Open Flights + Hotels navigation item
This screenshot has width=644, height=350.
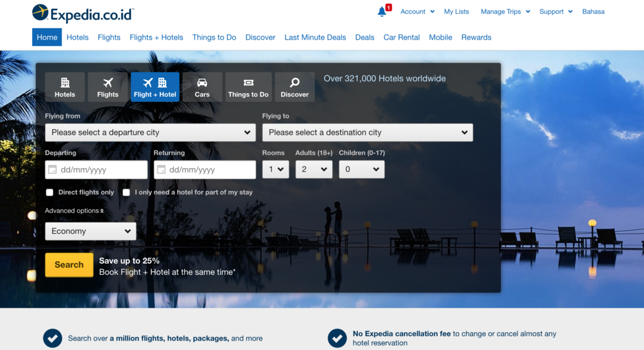[156, 37]
